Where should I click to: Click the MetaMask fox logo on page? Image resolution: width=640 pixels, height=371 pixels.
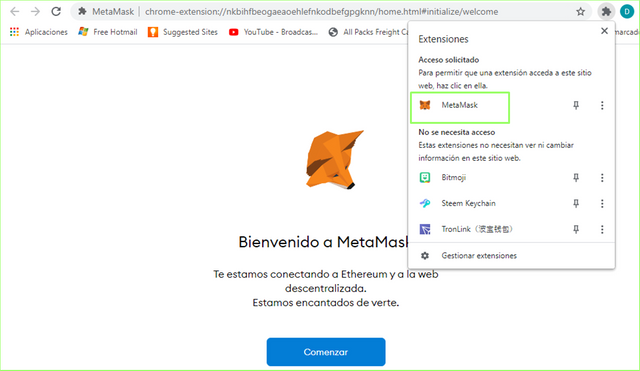pyautogui.click(x=335, y=160)
